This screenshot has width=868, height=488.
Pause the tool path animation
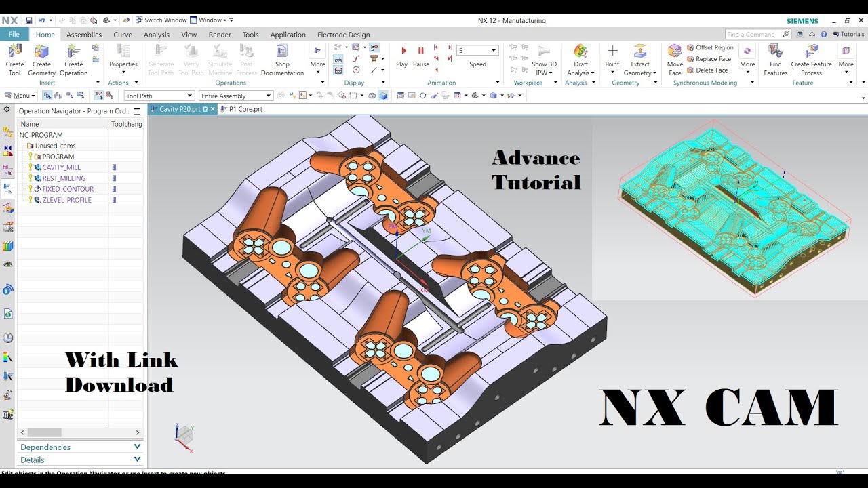[x=421, y=52]
